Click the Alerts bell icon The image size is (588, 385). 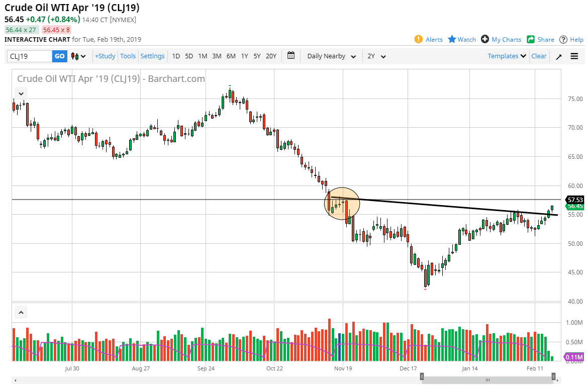tap(417, 39)
